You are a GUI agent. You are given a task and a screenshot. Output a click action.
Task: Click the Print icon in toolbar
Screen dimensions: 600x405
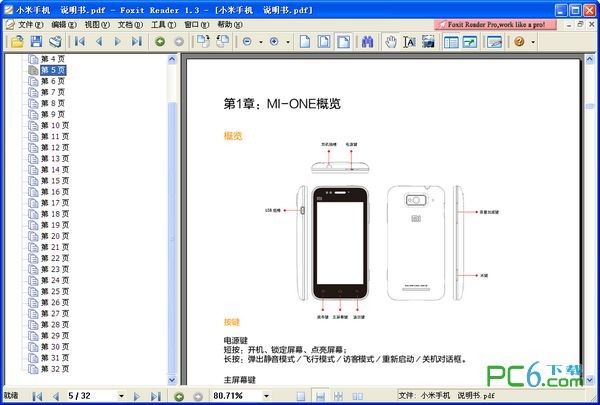(55, 41)
